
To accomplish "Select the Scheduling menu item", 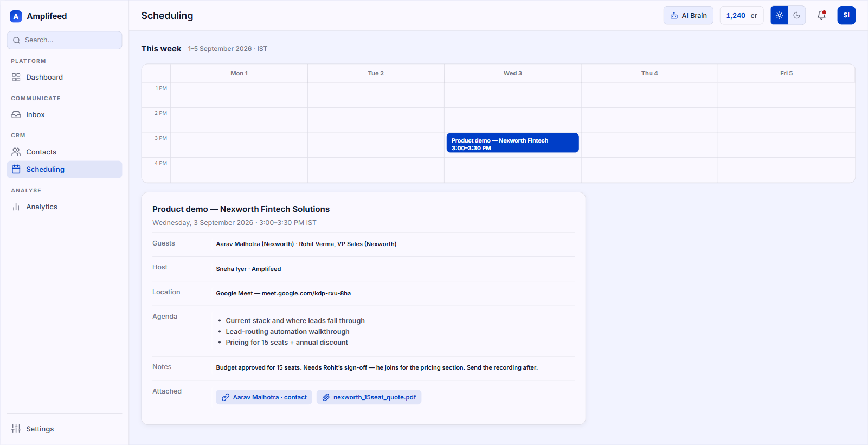I will [x=65, y=170].
